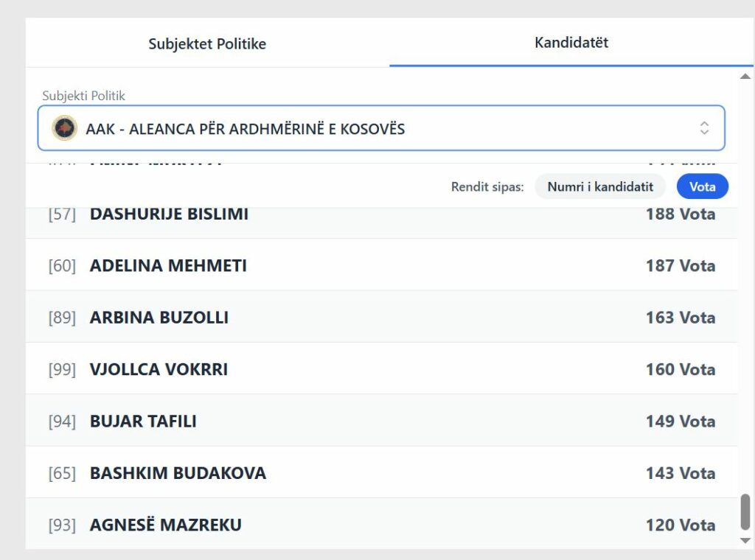Click the scrollbar up arrow
Viewport: 755px width, 560px height.
pyautogui.click(x=745, y=77)
